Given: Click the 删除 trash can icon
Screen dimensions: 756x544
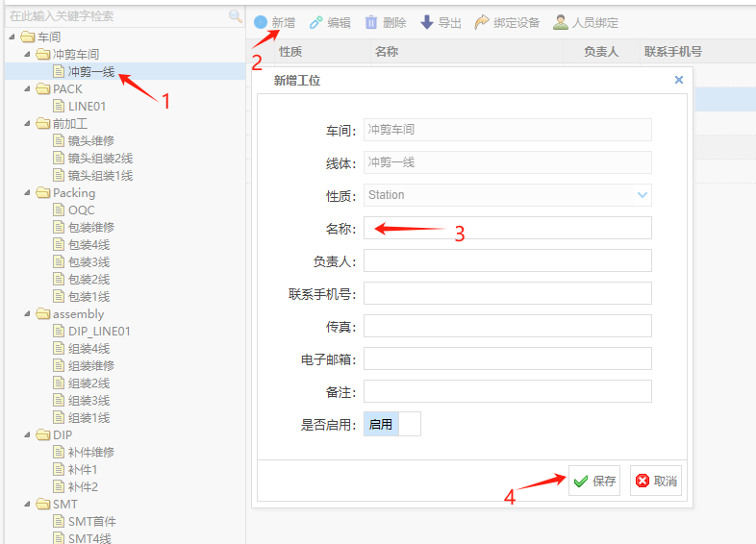Looking at the screenshot, I should click(371, 22).
